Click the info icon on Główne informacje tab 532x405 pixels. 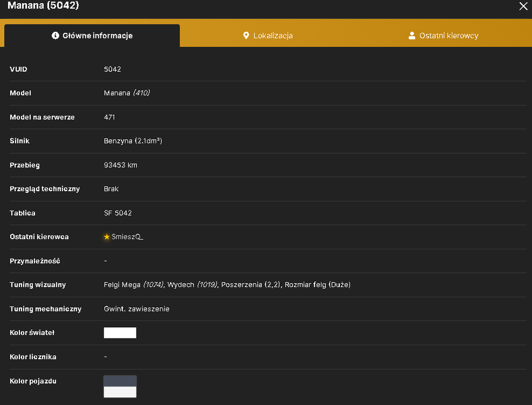pyautogui.click(x=55, y=36)
